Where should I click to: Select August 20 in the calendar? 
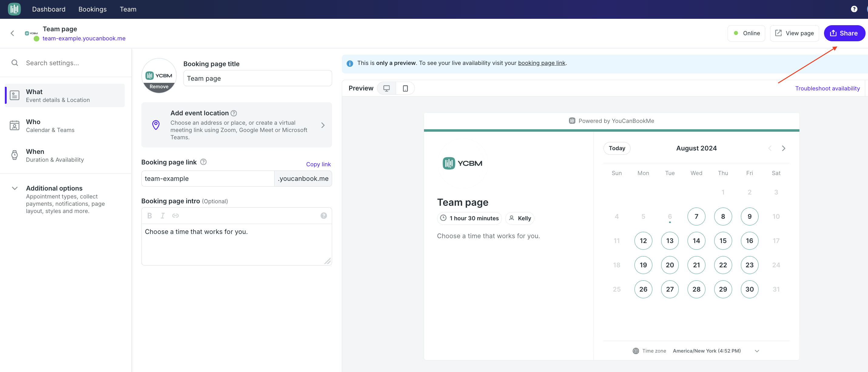tap(670, 265)
